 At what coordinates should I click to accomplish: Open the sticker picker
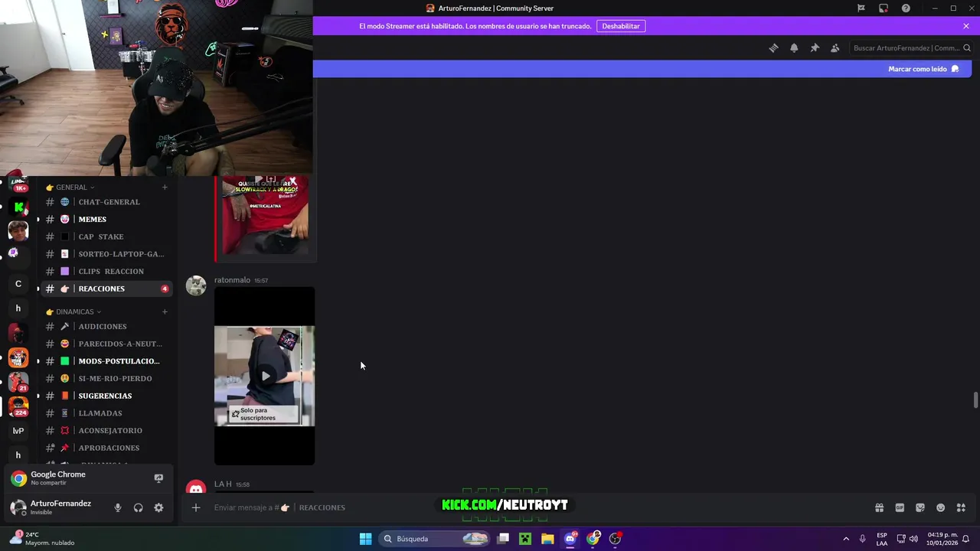(x=920, y=507)
